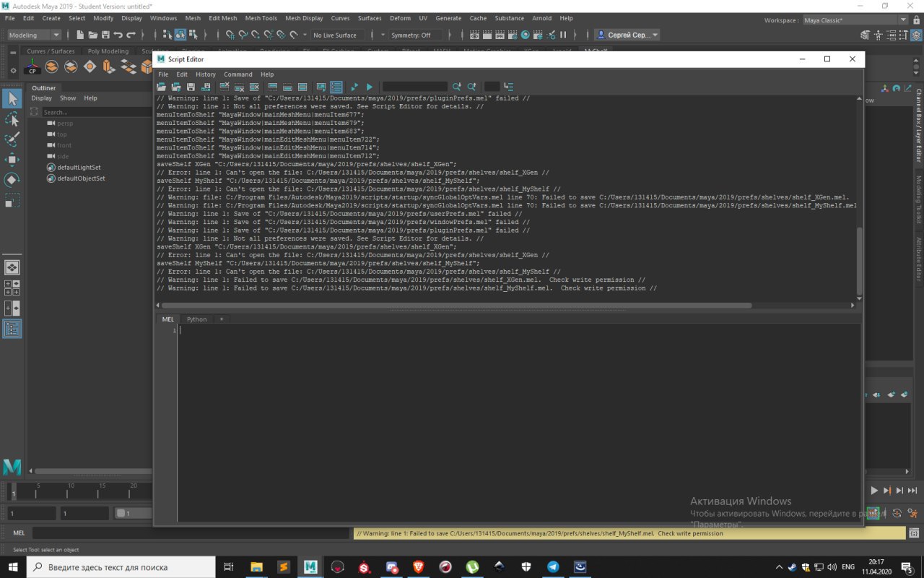Open Script Editor History menu
924x578 pixels.
(x=206, y=74)
